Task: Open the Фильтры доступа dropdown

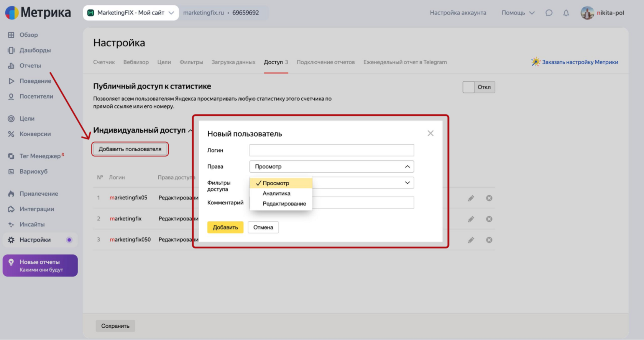Action: tap(363, 183)
